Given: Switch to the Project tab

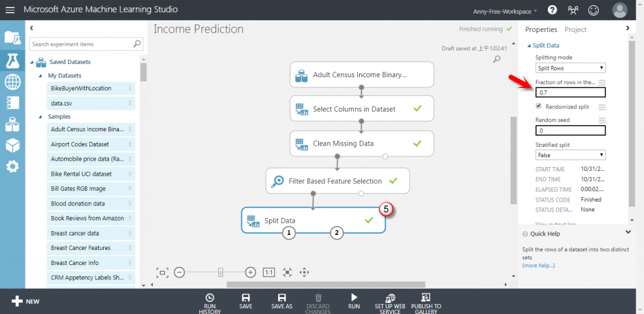Looking at the screenshot, I should pyautogui.click(x=575, y=30).
